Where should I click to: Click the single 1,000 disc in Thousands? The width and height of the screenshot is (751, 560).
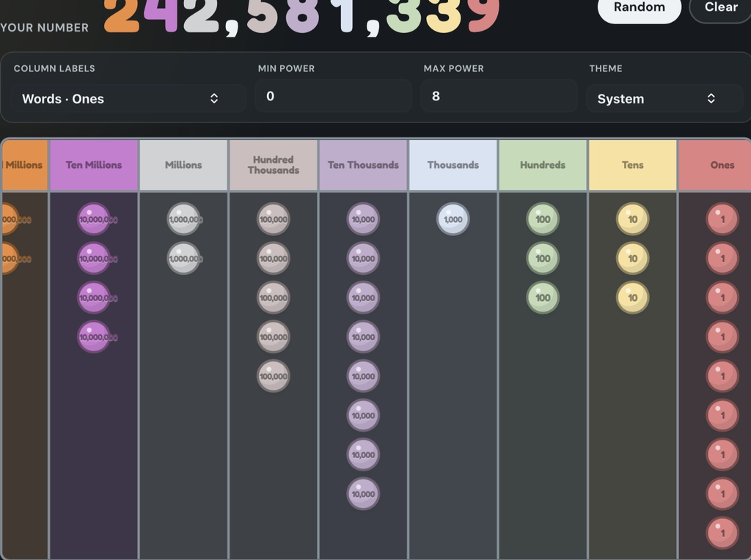[453, 219]
